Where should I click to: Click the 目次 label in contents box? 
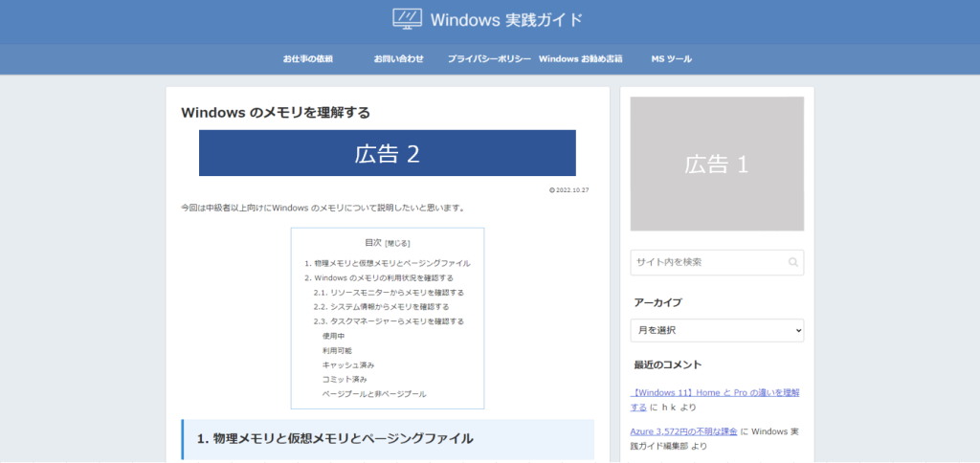(x=373, y=242)
